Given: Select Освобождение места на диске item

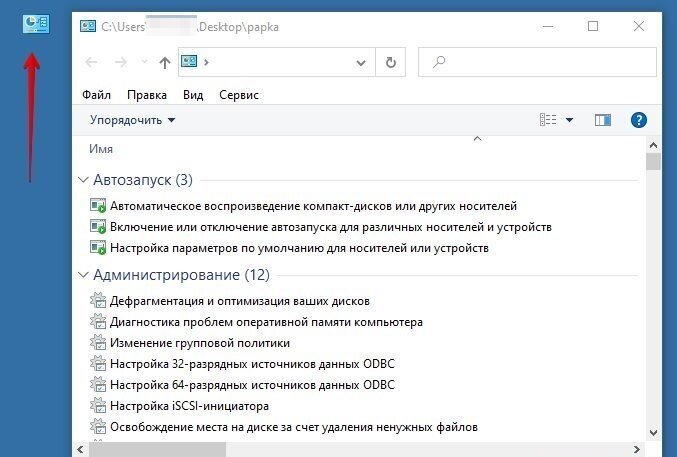Looking at the screenshot, I should click(294, 427).
